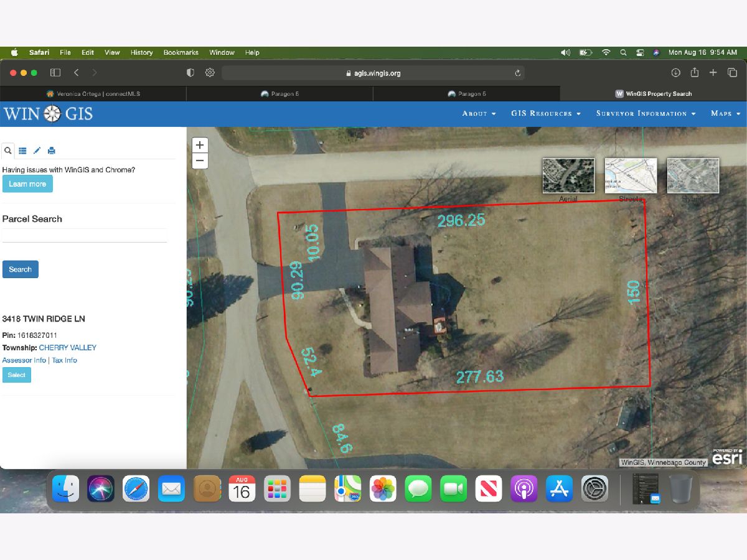This screenshot has width=747, height=560.
Task: Select the Streets basemap thumbnail
Action: click(631, 175)
